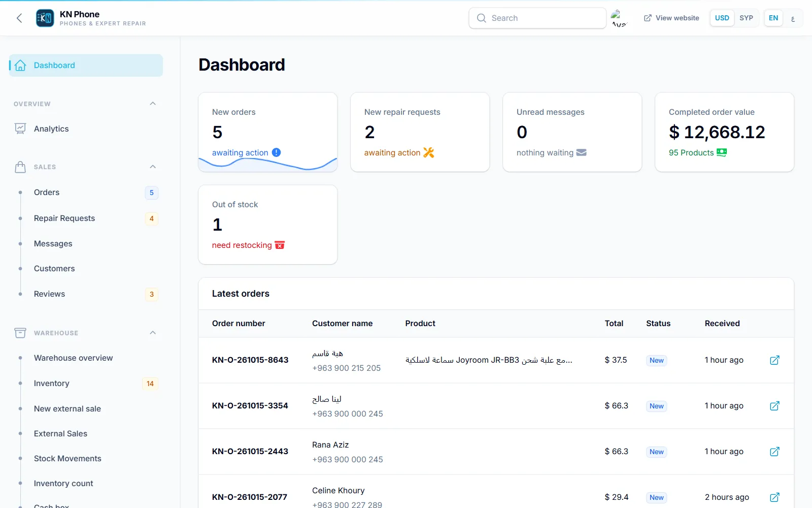
Task: Click the back arrow icon in header
Action: [x=19, y=18]
